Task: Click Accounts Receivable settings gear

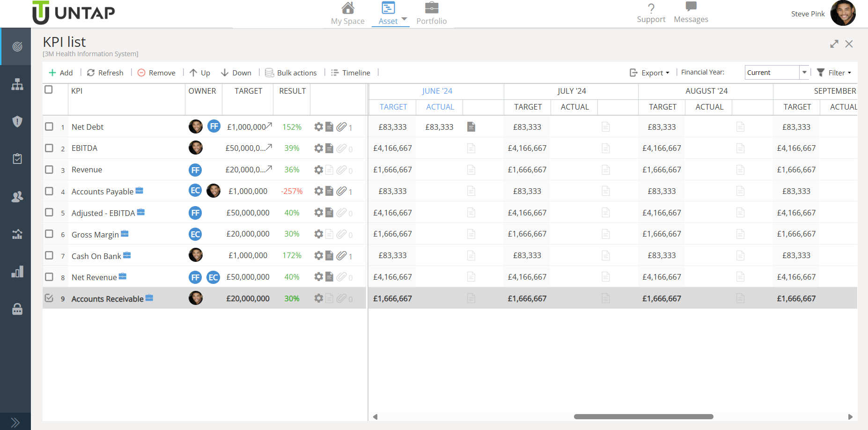Action: pos(319,298)
